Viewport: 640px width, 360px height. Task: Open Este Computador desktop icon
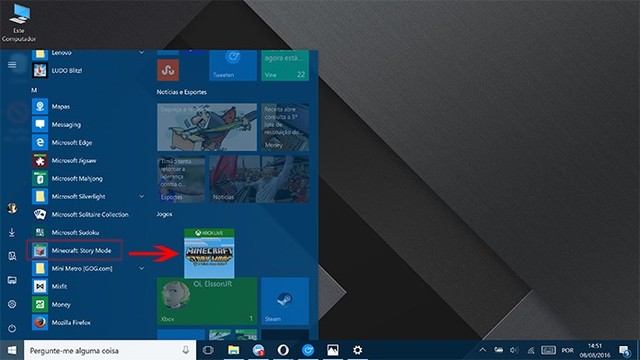[x=19, y=23]
